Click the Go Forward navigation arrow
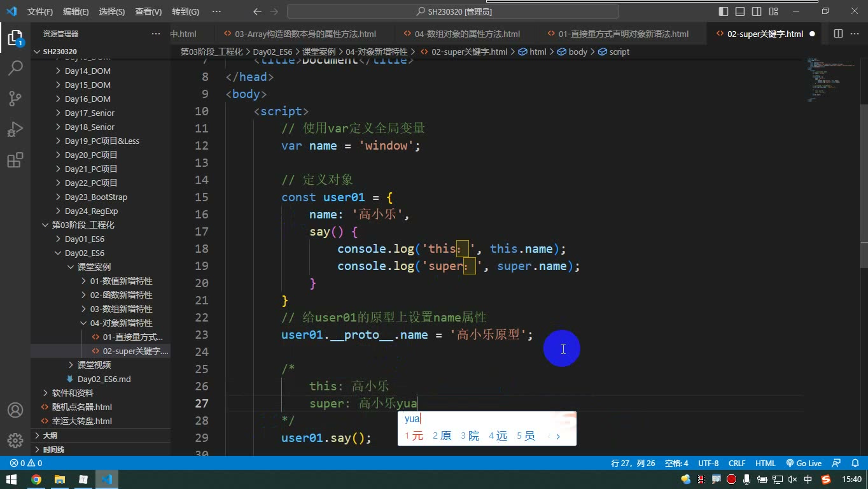The height and width of the screenshot is (489, 868). (274, 11)
